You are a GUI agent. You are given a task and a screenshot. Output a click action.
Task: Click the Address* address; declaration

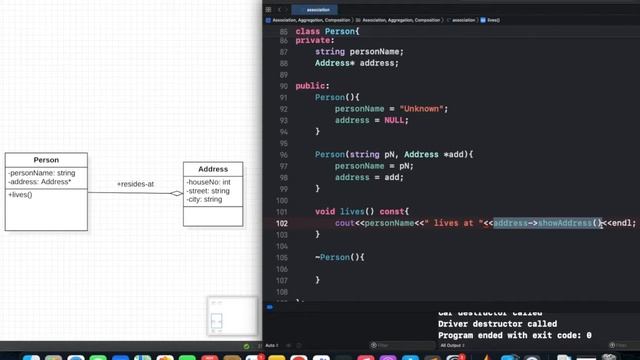click(x=356, y=63)
